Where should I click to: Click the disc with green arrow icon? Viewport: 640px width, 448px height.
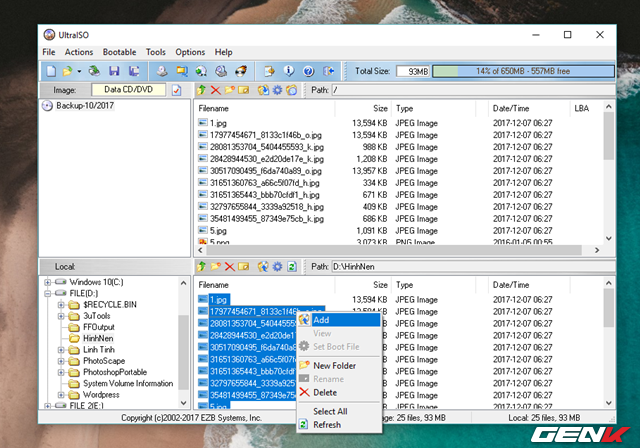[x=201, y=71]
